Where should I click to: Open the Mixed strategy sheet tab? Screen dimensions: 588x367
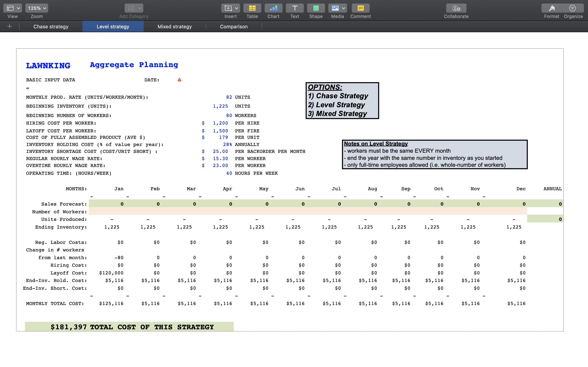[174, 27]
